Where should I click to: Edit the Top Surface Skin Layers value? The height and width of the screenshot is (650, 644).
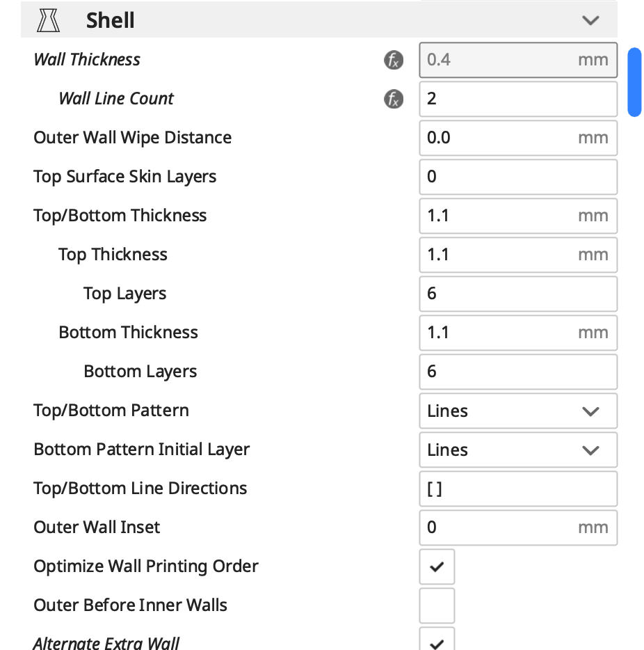[518, 177]
